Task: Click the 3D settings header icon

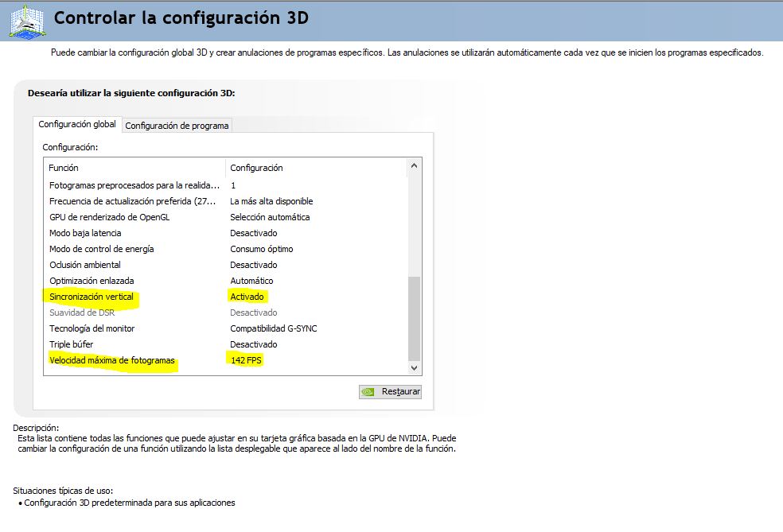Action: point(28,21)
